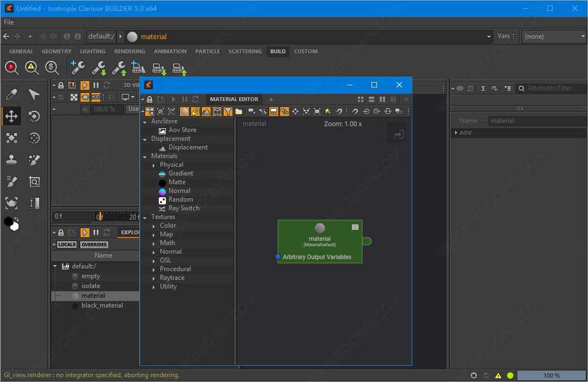
Task: Select the teapot frame tool
Action: point(11,203)
